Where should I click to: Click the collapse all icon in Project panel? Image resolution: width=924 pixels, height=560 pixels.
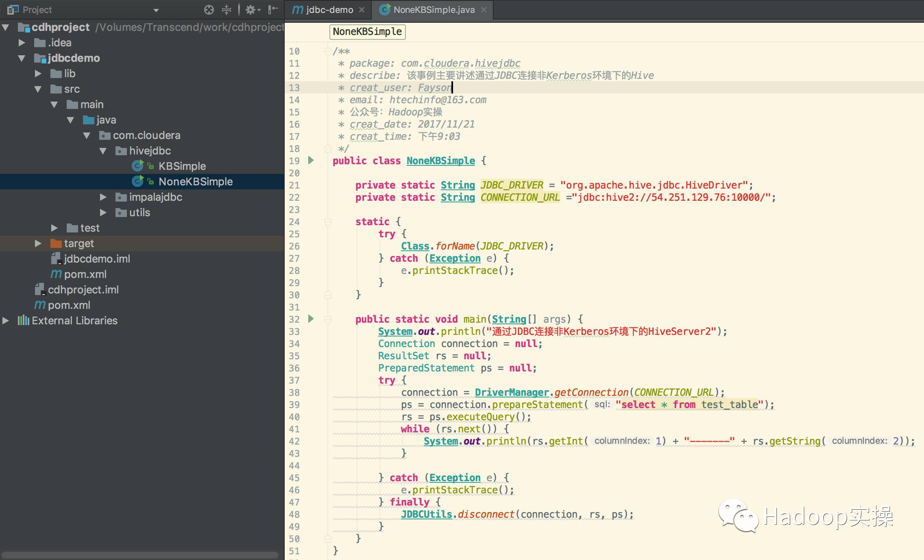tap(227, 10)
